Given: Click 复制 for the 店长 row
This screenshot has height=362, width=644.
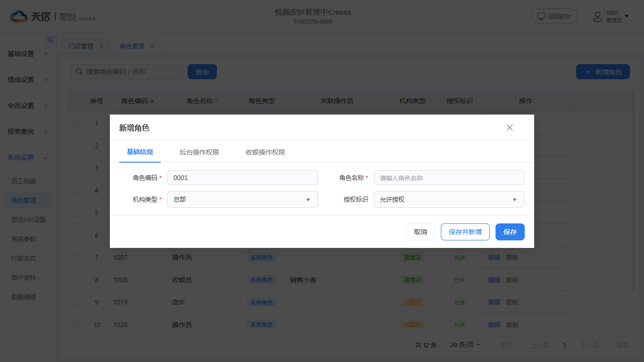Looking at the screenshot, I should click(x=512, y=302).
